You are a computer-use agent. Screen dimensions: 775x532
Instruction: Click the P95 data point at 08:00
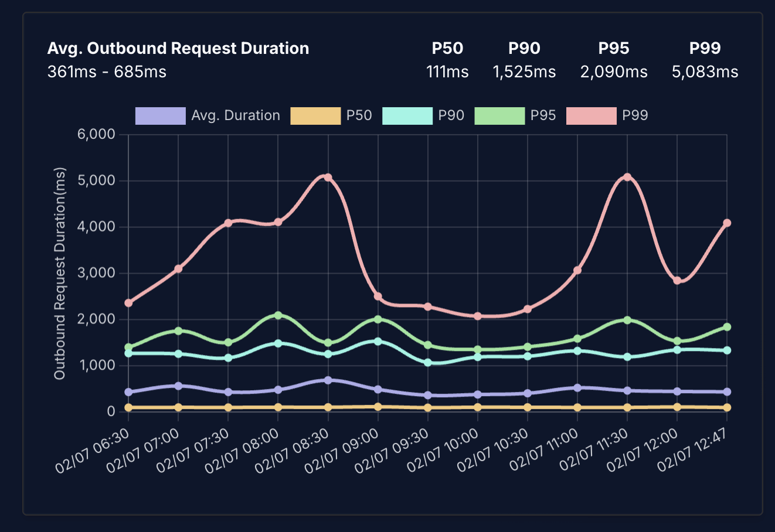pyautogui.click(x=278, y=315)
